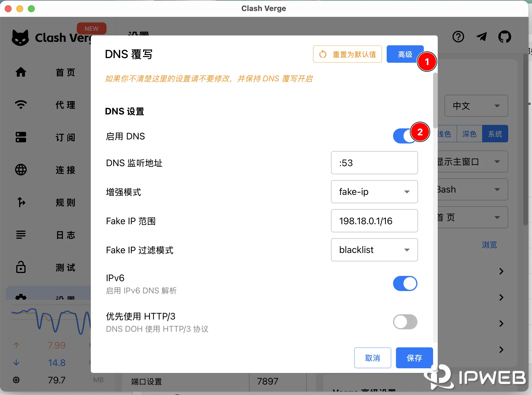This screenshot has height=395, width=532.
Task: Click the 7.99 upload speed value
Action: tap(57, 345)
